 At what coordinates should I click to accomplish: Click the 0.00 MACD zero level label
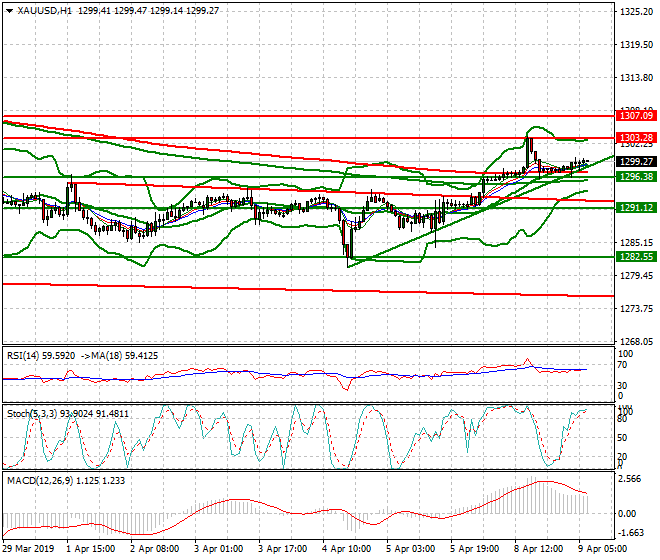pos(627,514)
